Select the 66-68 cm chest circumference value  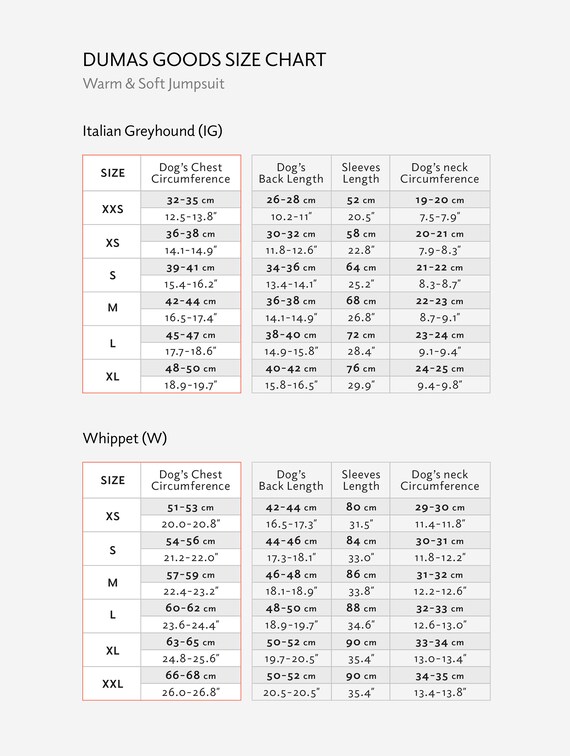tap(190, 675)
